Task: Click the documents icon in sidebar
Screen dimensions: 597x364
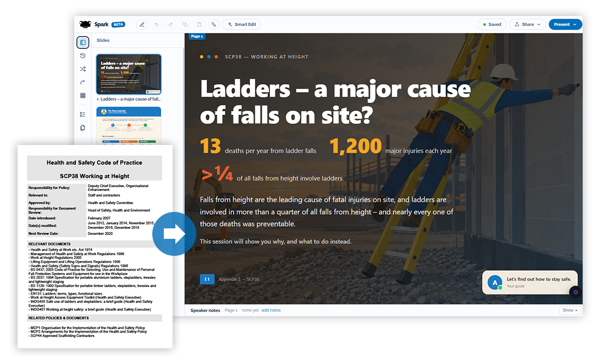Action: [x=82, y=128]
